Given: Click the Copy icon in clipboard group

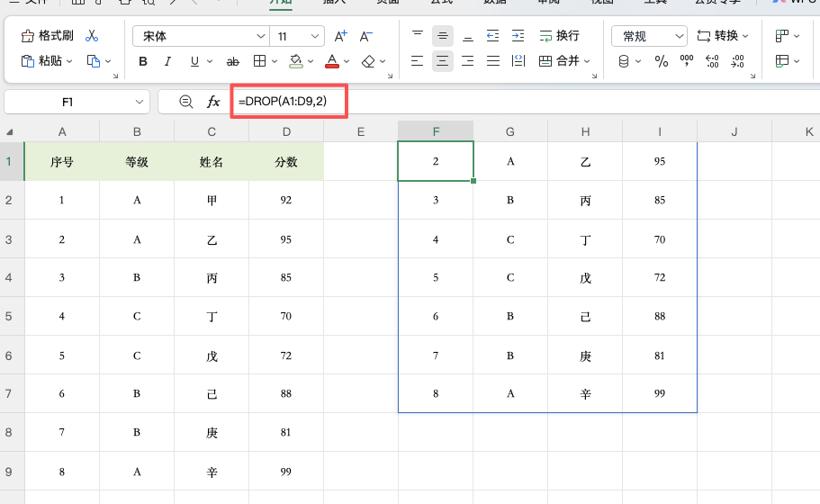Looking at the screenshot, I should tap(94, 61).
